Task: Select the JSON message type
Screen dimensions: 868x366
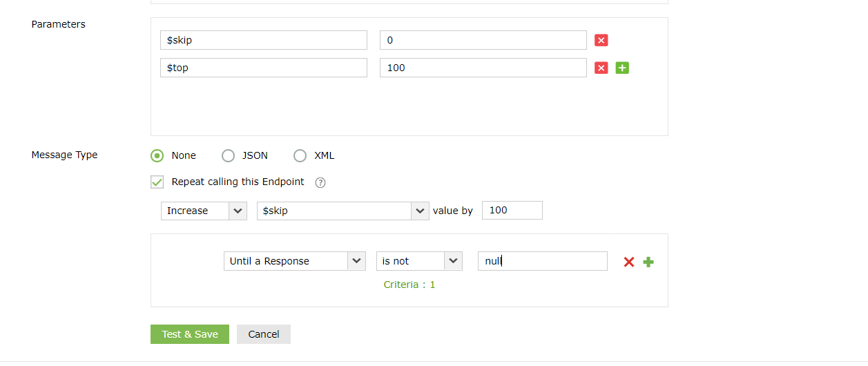Action: (x=228, y=155)
